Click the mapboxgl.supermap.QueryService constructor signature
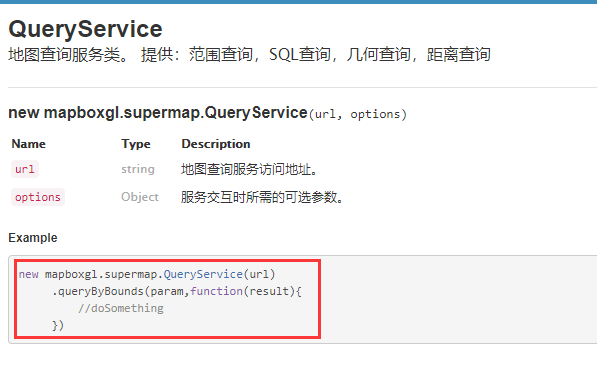This screenshot has width=597, height=374. tap(208, 113)
